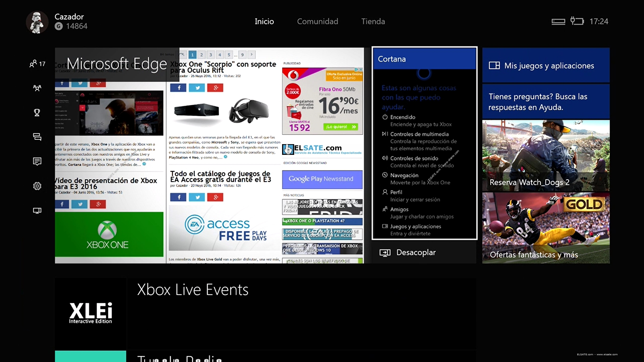Click the Microsoft Edge tile title
Image resolution: width=644 pixels, height=362 pixels.
click(x=117, y=64)
